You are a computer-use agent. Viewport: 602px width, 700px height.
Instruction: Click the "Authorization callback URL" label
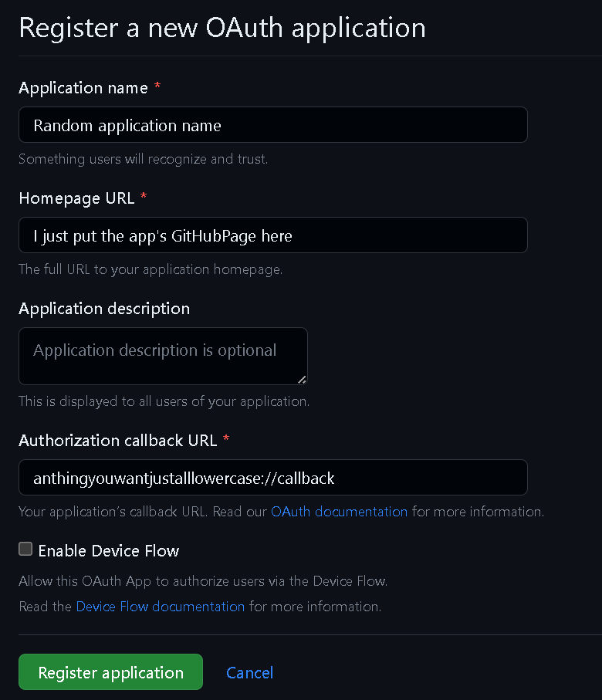[118, 441]
